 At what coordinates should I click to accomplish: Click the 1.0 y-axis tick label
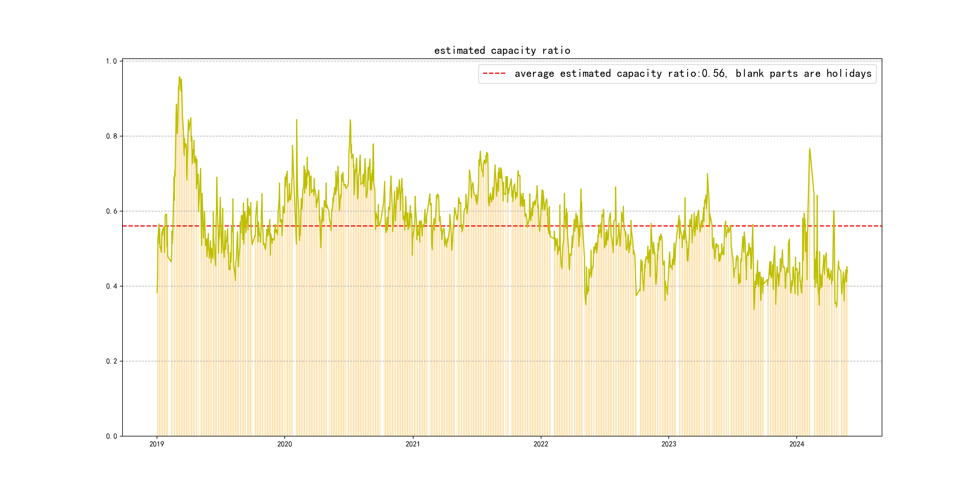tap(111, 61)
